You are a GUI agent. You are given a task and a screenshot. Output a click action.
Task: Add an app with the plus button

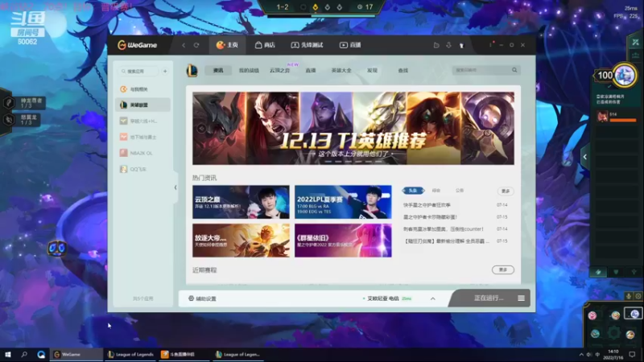[165, 71]
